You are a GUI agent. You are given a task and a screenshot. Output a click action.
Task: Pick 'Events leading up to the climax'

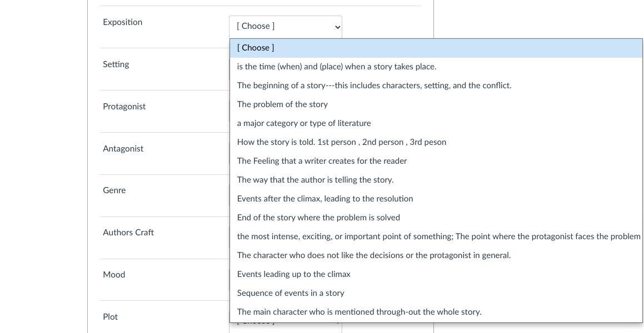[x=293, y=274]
